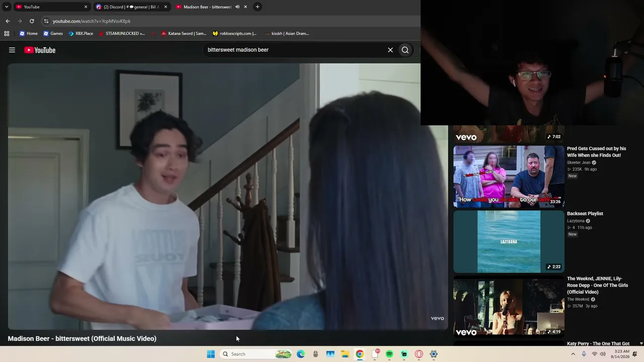Go back with the browser back arrow
Image resolution: width=644 pixels, height=362 pixels.
point(8,21)
